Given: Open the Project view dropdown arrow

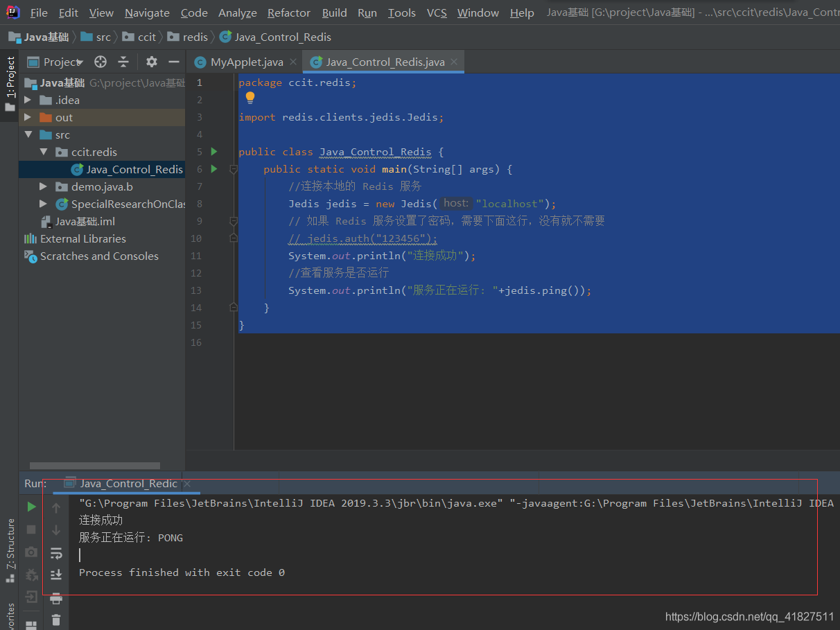Looking at the screenshot, I should [x=79, y=62].
